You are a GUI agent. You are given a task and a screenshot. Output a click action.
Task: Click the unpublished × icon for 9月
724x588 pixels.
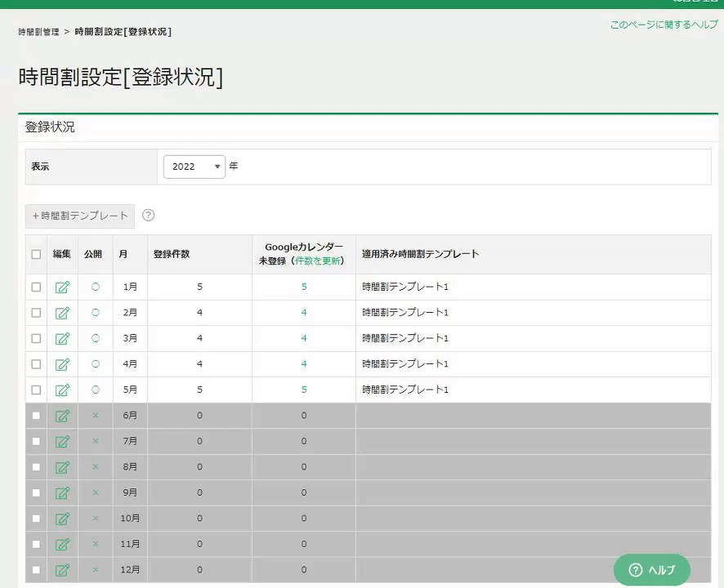click(x=96, y=492)
